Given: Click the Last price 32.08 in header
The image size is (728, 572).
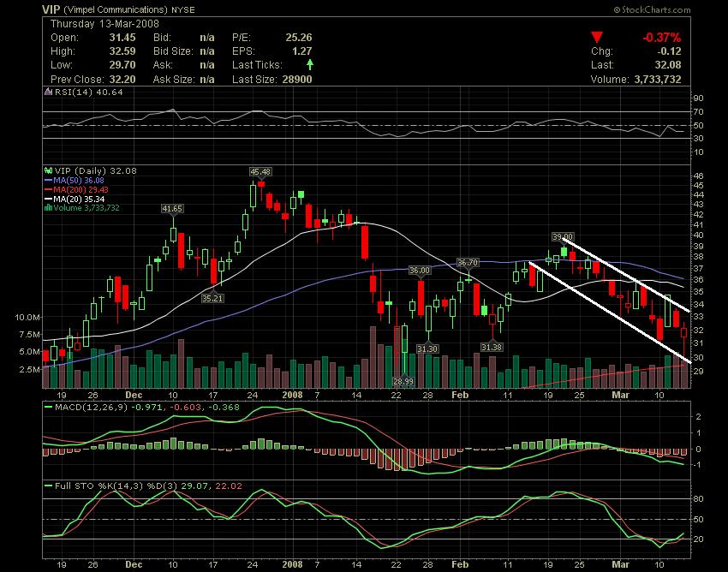Looking at the screenshot, I should click(668, 65).
